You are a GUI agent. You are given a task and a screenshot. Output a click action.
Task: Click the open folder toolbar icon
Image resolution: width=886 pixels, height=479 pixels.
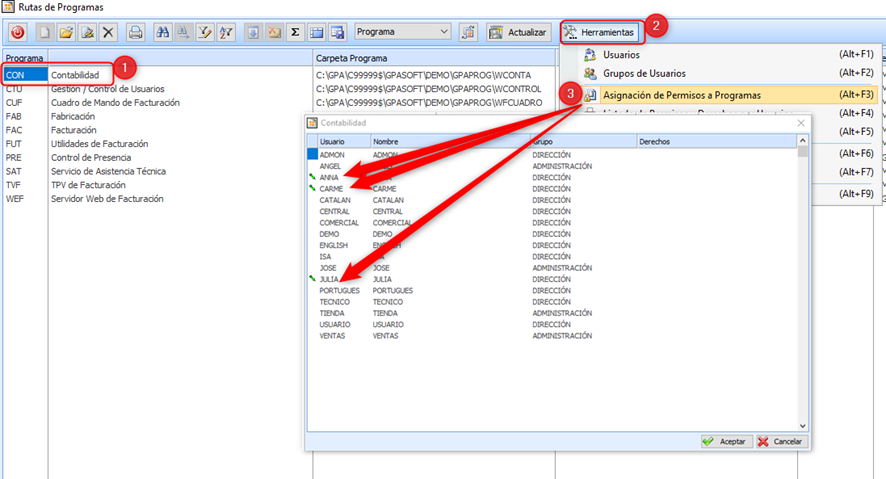pos(65,32)
